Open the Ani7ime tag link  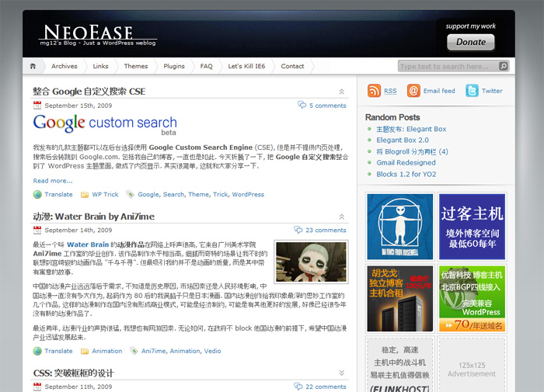(153, 351)
